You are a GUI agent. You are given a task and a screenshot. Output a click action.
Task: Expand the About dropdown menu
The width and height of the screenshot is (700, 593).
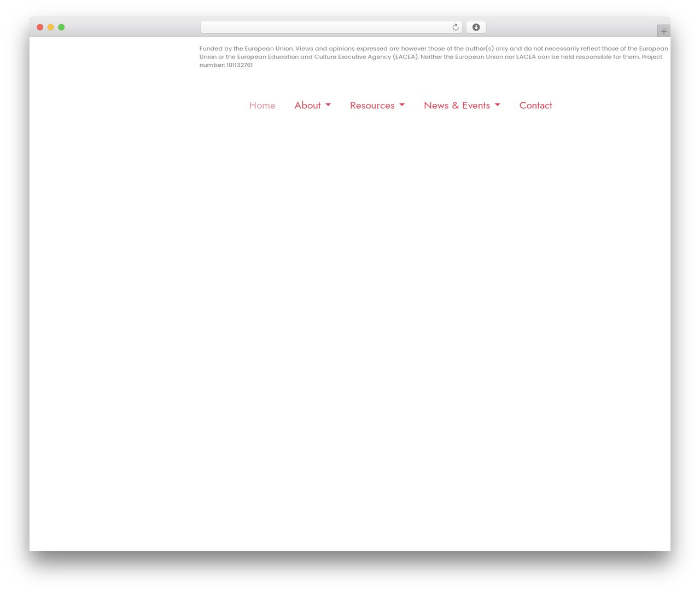312,105
